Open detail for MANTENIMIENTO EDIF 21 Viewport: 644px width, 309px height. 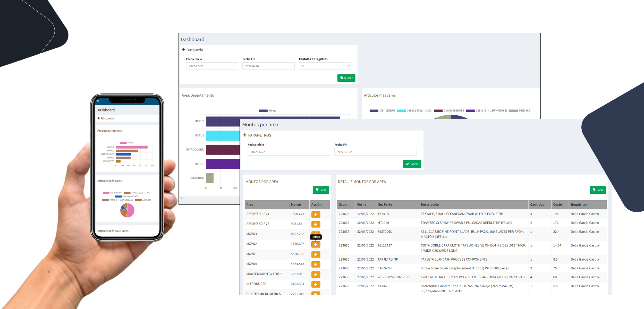[x=316, y=274]
